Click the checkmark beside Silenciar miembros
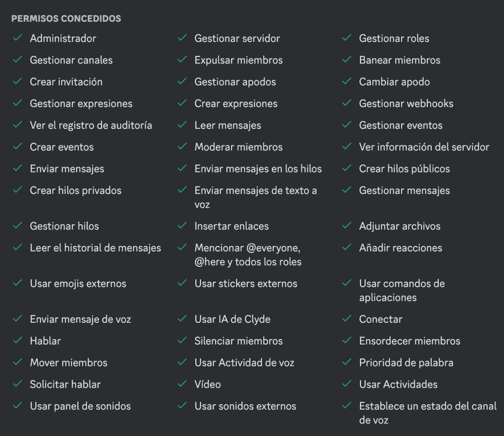The width and height of the screenshot is (504, 436). 182,341
